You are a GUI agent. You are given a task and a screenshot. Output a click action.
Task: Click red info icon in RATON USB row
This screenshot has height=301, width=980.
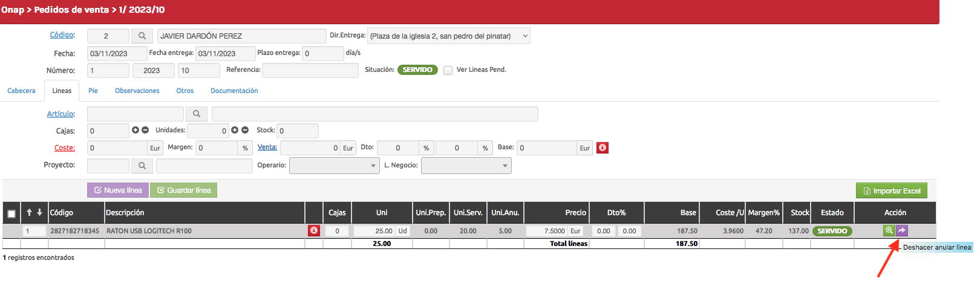point(313,230)
